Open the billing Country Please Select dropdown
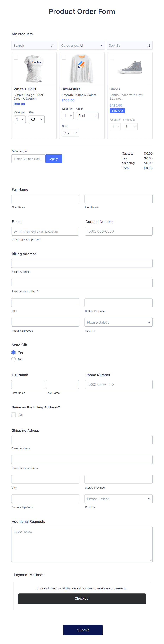 click(x=119, y=322)
